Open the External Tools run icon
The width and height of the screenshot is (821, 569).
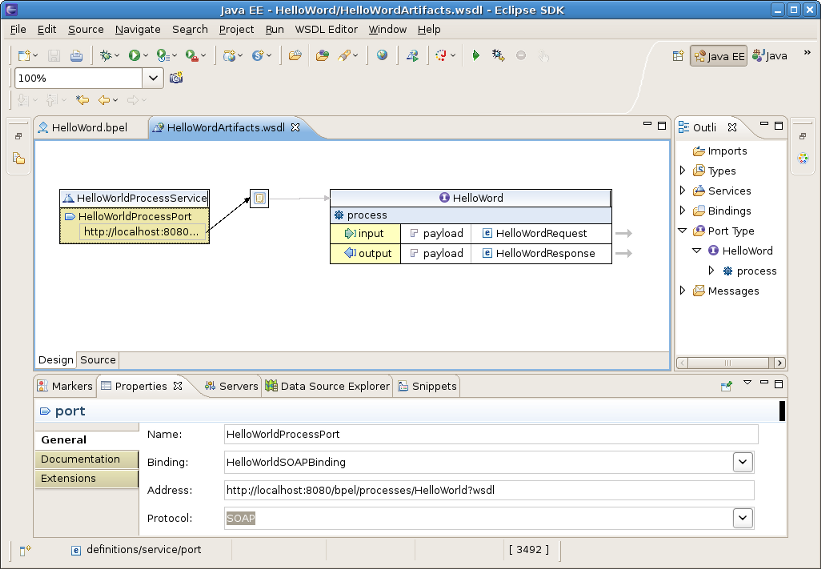coord(192,55)
